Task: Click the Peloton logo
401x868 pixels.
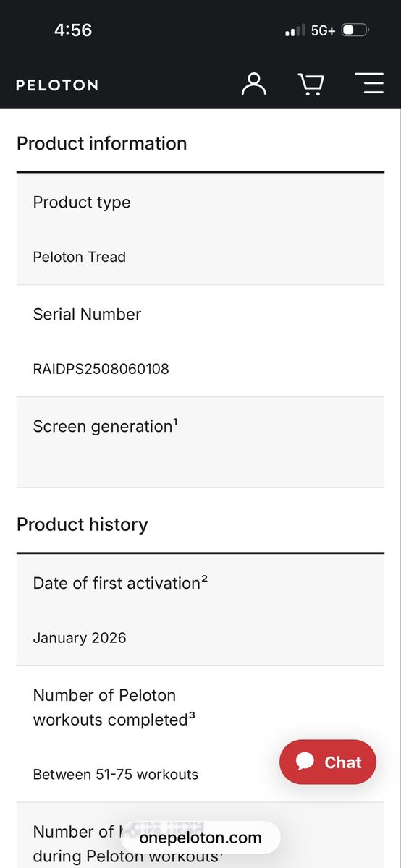Action: pyautogui.click(x=57, y=85)
